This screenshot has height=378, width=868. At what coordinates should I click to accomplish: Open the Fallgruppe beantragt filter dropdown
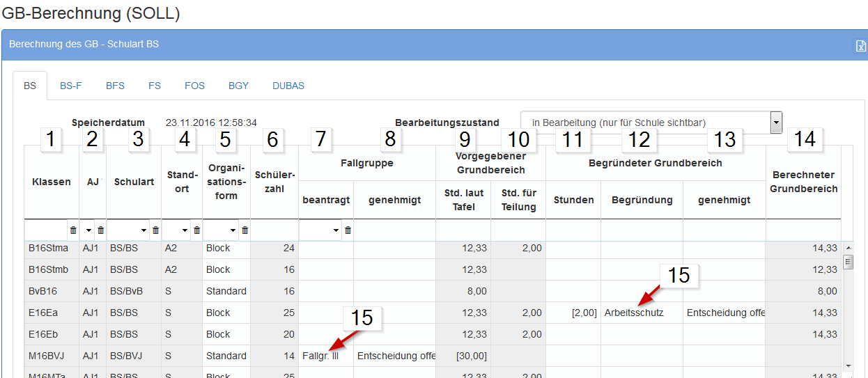point(336,230)
